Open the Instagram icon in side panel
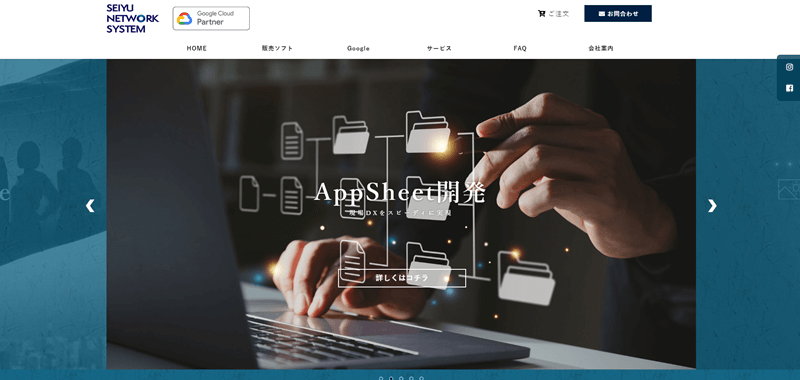This screenshot has height=380, width=800. [x=789, y=67]
